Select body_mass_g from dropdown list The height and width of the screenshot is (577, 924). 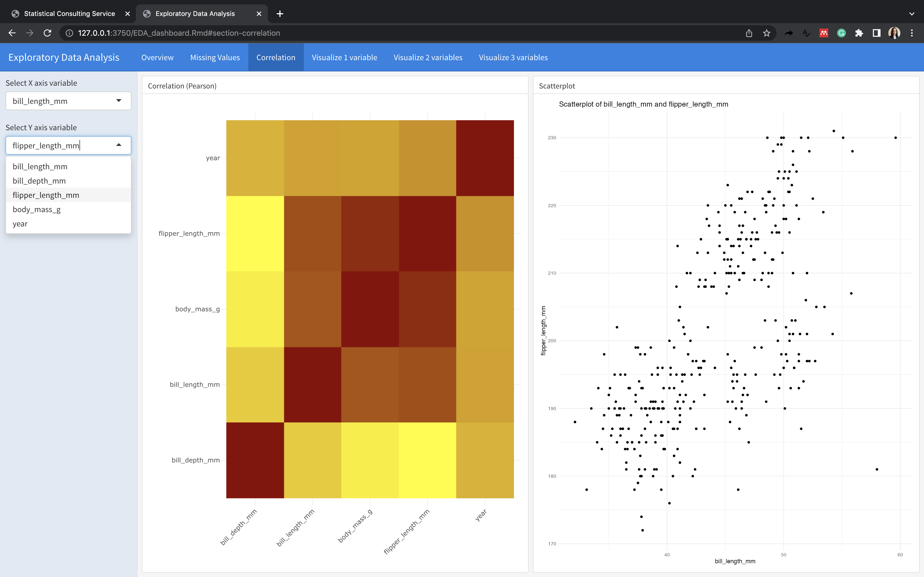(37, 209)
